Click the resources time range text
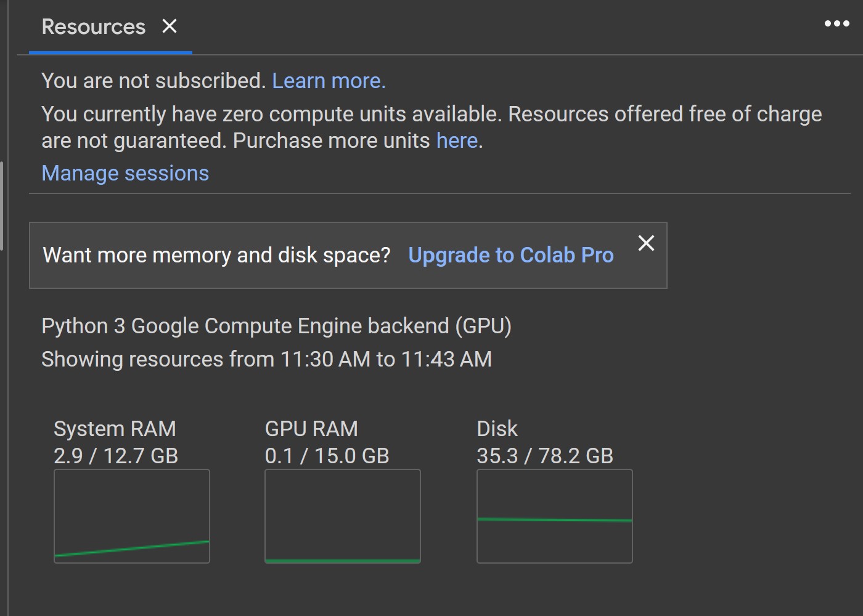 266,359
